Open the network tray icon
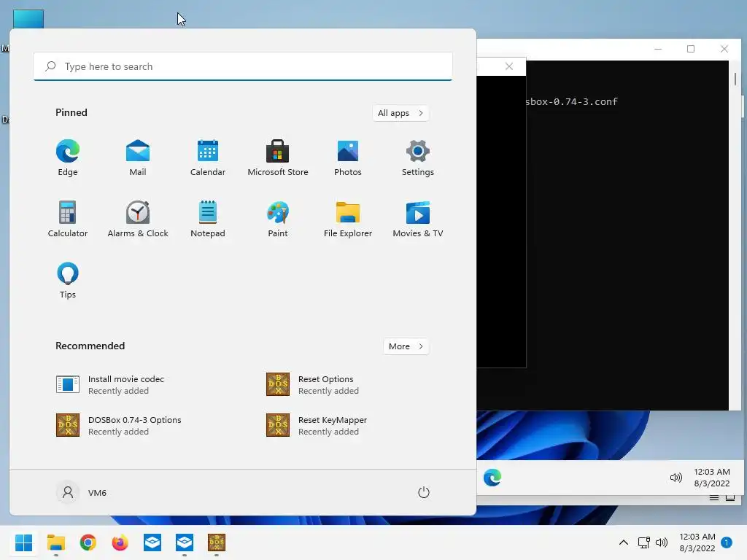The width and height of the screenshot is (747, 560). (x=644, y=542)
